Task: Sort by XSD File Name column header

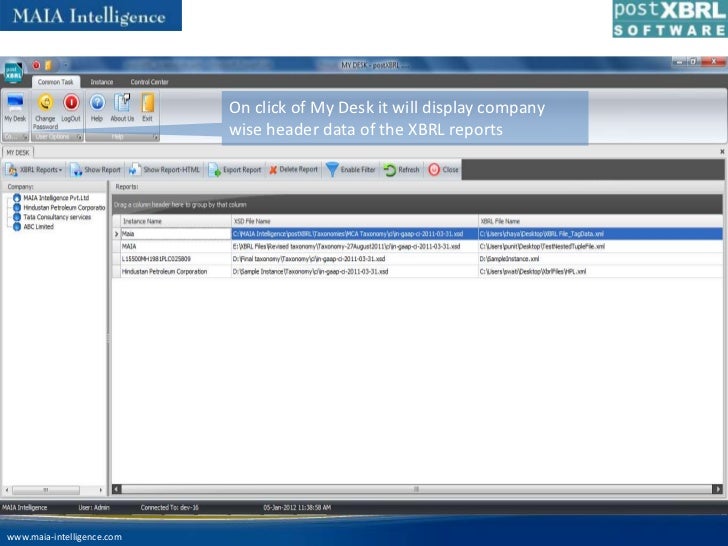Action: (x=355, y=221)
